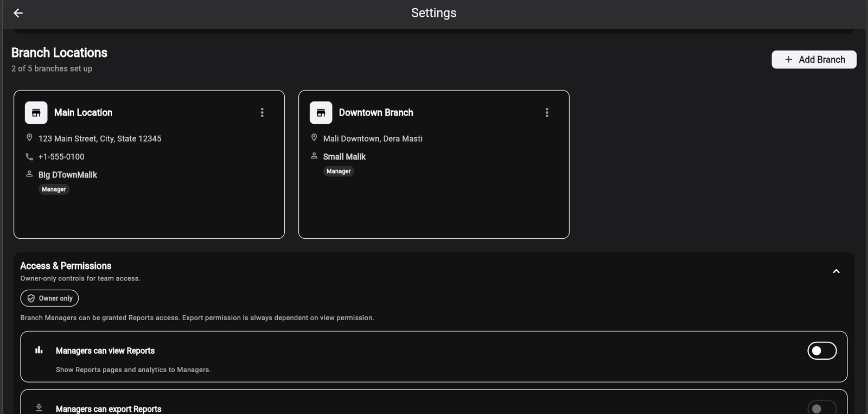Click the Managers can export Reports label
Screen dimensions: 868x414
tap(108, 409)
